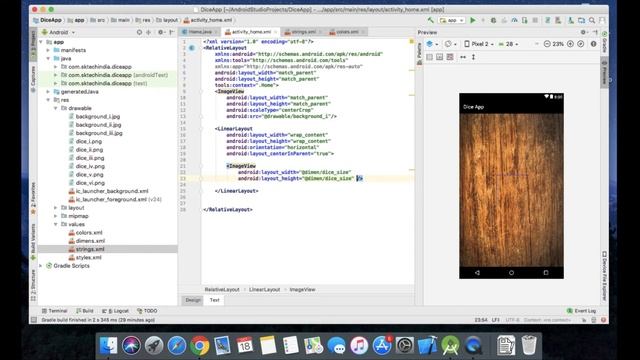Open the Build tool window
This screenshot has width=640, height=360.
point(85,311)
